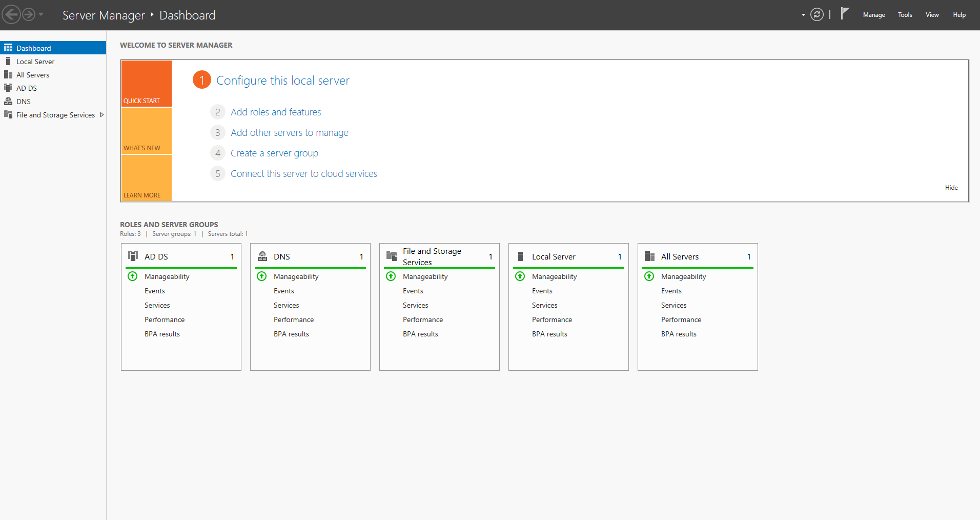Open Events in DNS tile
980x520 pixels.
284,291
